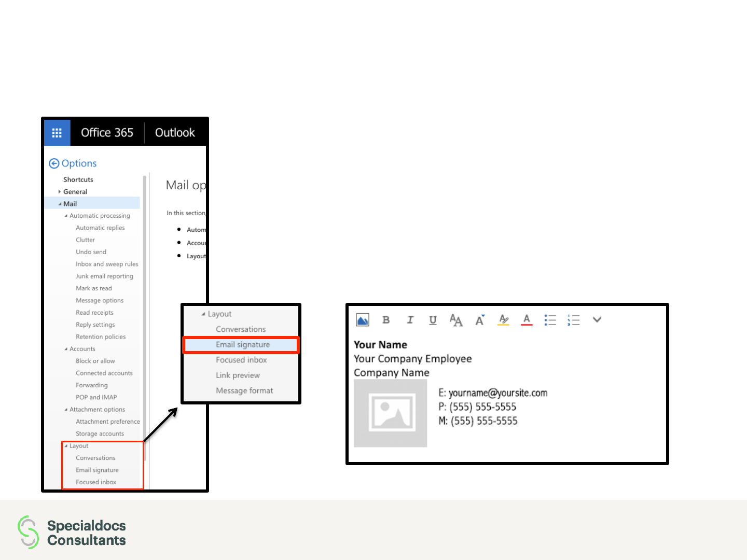Click the M: (555) 555-5555 line
This screenshot has width=747, height=560.
[478, 421]
